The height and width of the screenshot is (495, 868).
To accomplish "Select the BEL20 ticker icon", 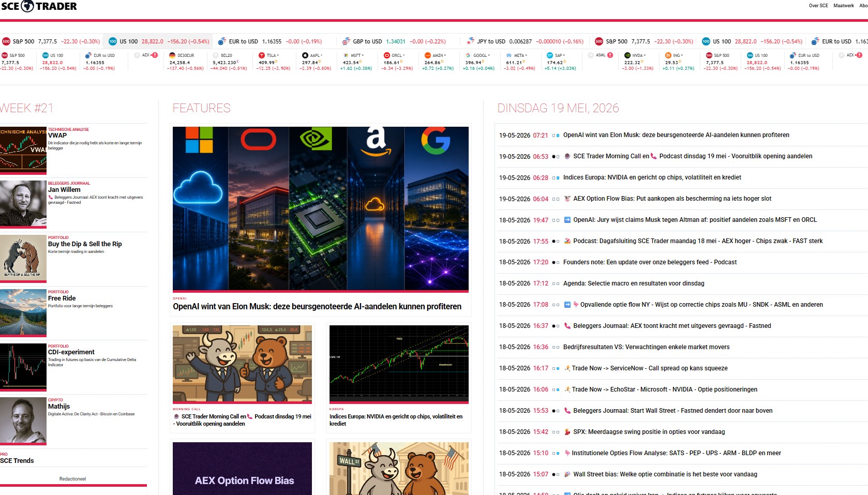I will click(216, 55).
